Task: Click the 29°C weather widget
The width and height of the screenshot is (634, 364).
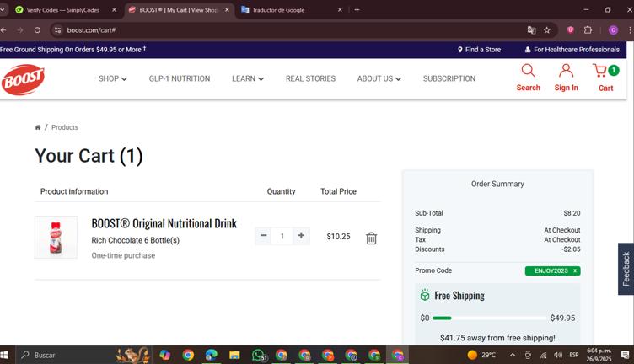Action: tap(481, 355)
